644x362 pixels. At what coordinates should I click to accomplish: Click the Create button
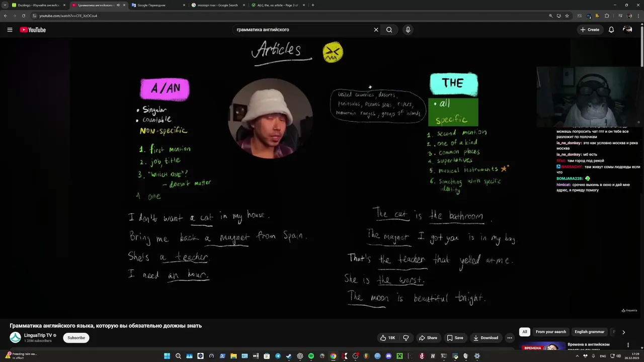[590, 30]
